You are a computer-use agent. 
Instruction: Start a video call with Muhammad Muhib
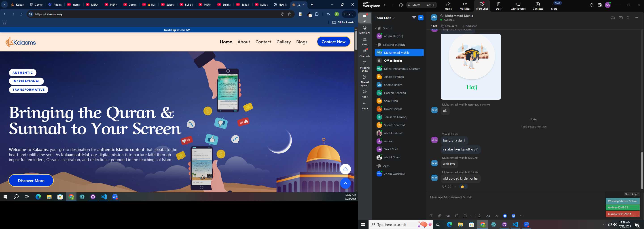613,18
